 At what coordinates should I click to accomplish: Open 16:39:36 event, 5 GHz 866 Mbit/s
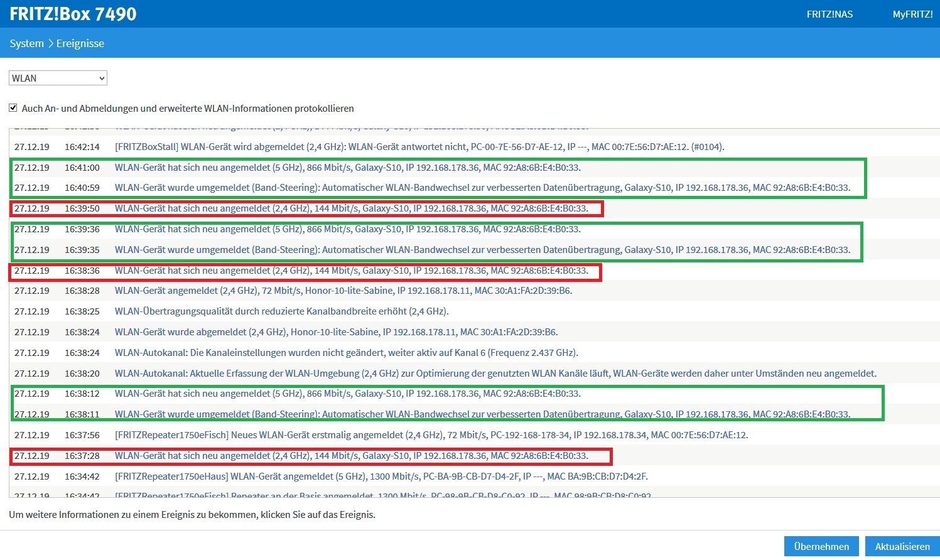[347, 229]
